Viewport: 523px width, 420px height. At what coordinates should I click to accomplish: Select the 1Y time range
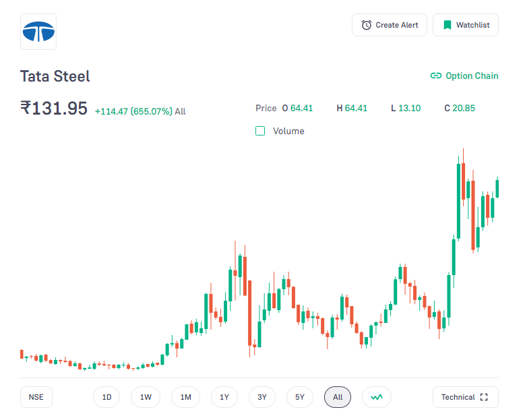click(x=224, y=397)
